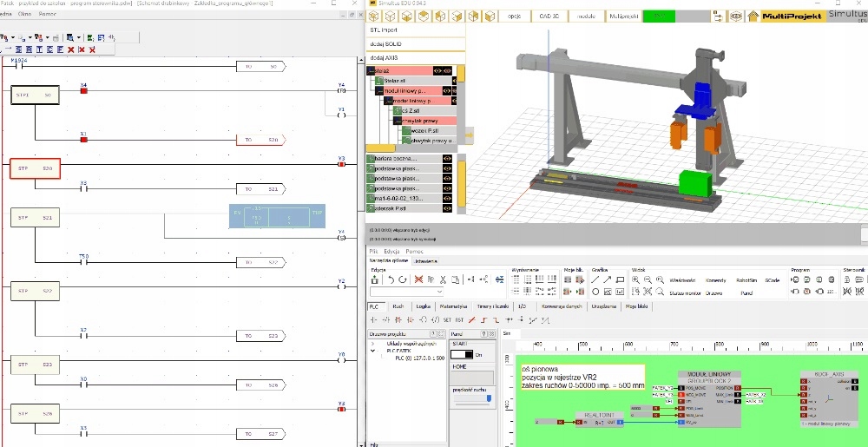Image resolution: width=868 pixels, height=447 pixels.
Task: Open the combo box under Edycja icons
Action: (x=407, y=293)
